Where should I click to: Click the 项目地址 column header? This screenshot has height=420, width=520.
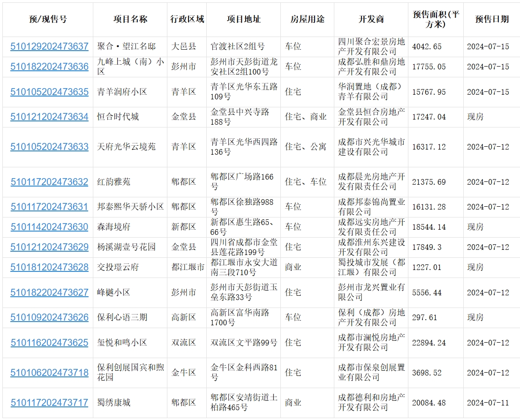[x=244, y=19]
